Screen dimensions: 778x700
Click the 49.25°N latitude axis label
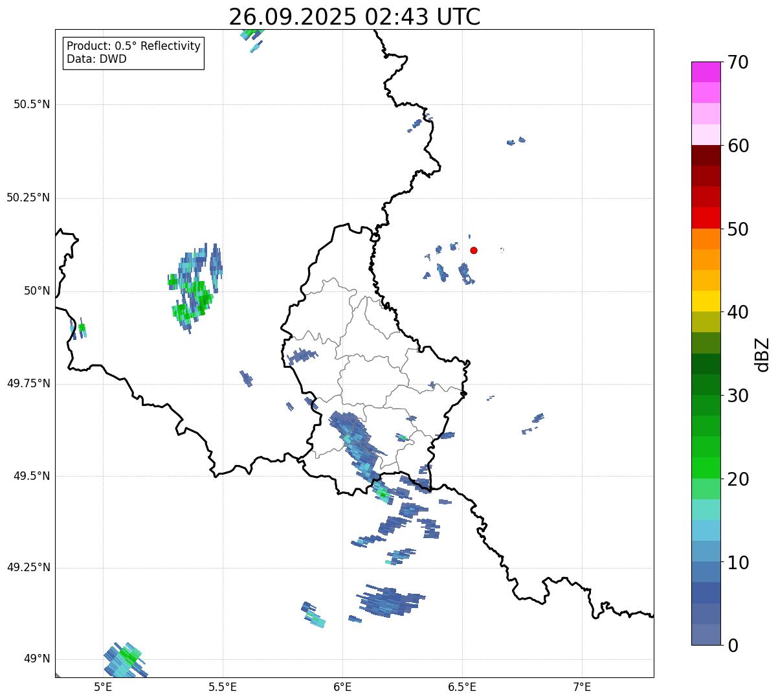28,568
